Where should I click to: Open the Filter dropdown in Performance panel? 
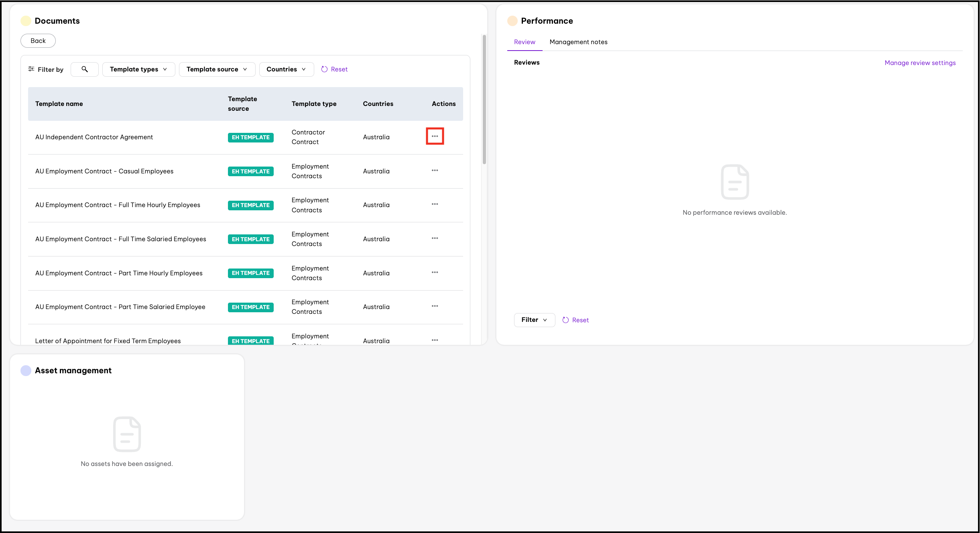pos(534,320)
